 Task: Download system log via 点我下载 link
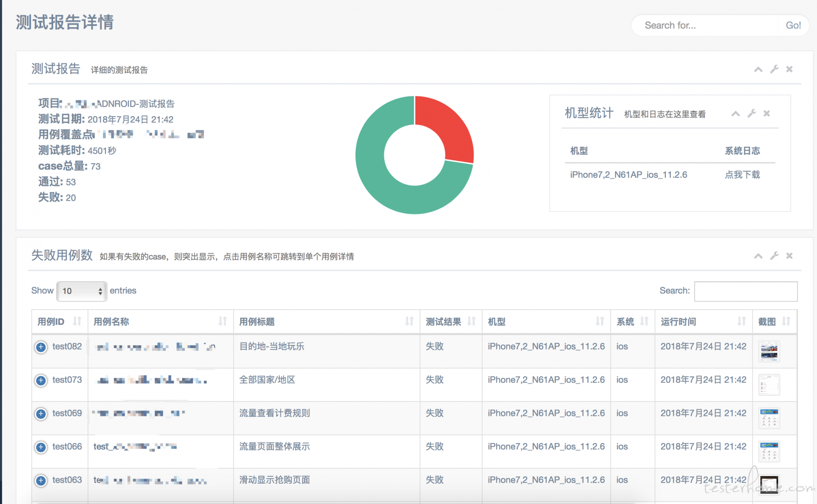click(742, 175)
